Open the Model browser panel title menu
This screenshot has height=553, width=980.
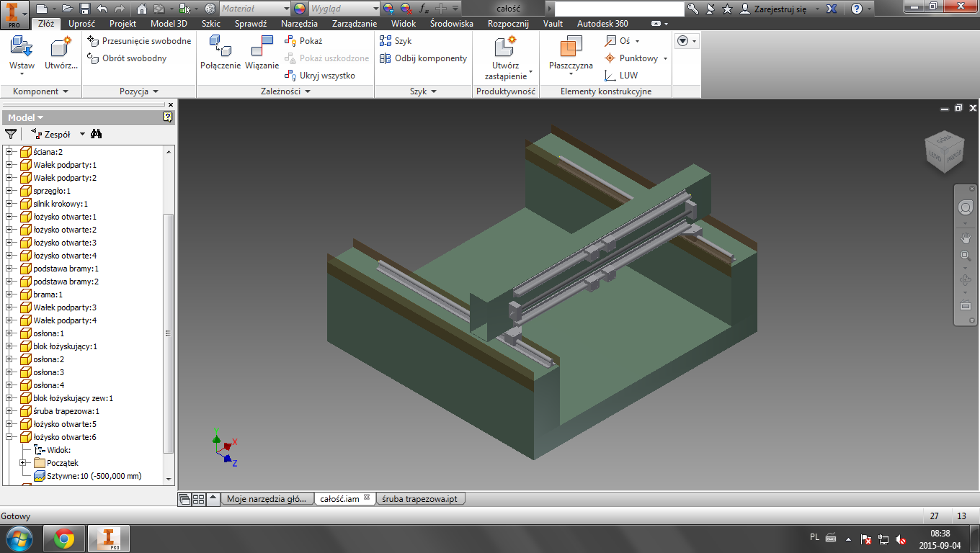click(x=26, y=117)
